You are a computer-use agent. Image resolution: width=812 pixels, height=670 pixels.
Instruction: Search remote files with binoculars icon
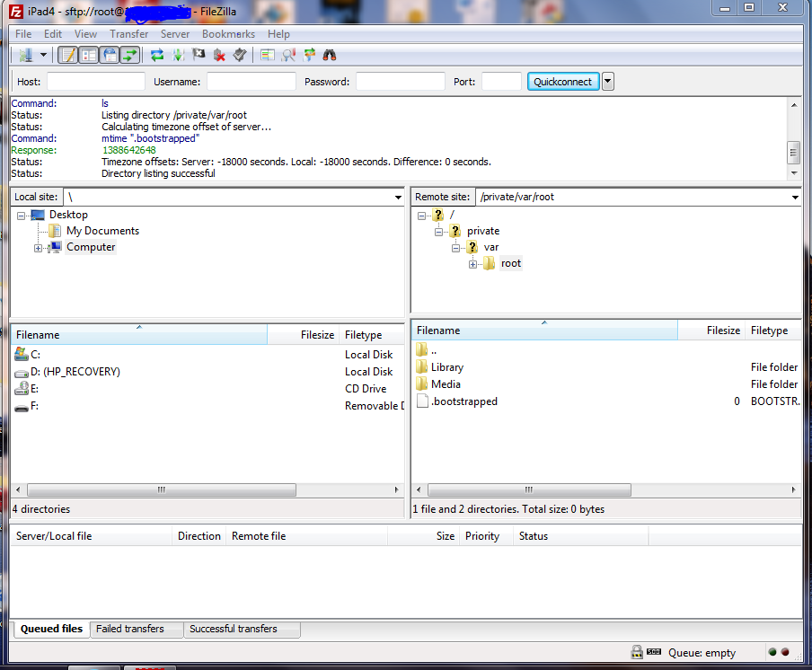click(x=330, y=55)
